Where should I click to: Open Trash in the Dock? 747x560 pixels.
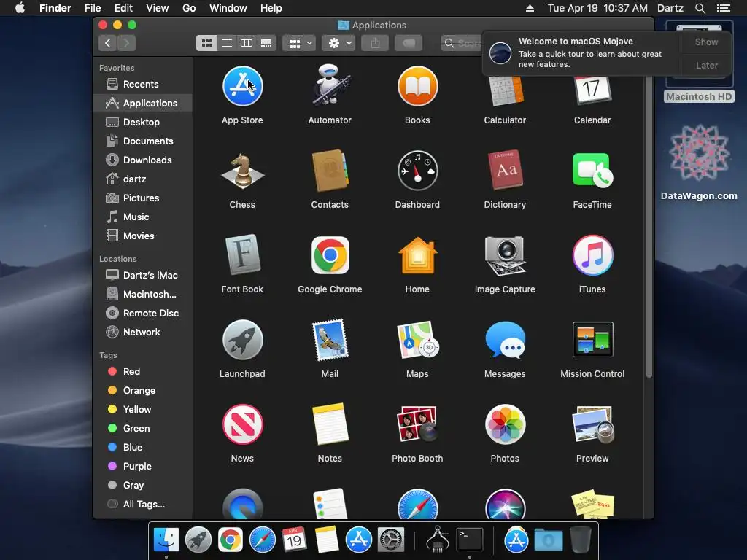coord(580,540)
